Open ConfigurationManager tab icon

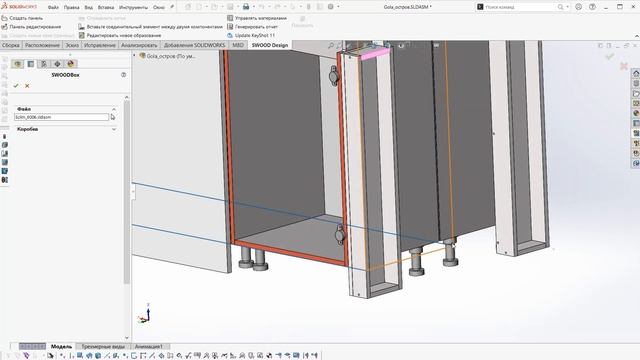pyautogui.click(x=44, y=64)
